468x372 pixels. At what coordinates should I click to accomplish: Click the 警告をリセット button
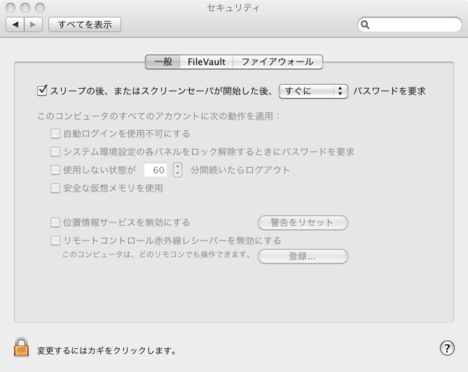click(303, 223)
